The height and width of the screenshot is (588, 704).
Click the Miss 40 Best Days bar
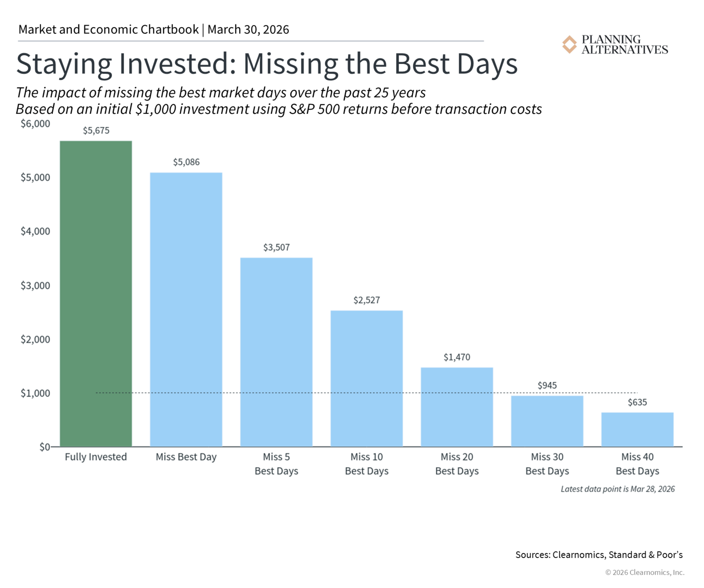(637, 429)
